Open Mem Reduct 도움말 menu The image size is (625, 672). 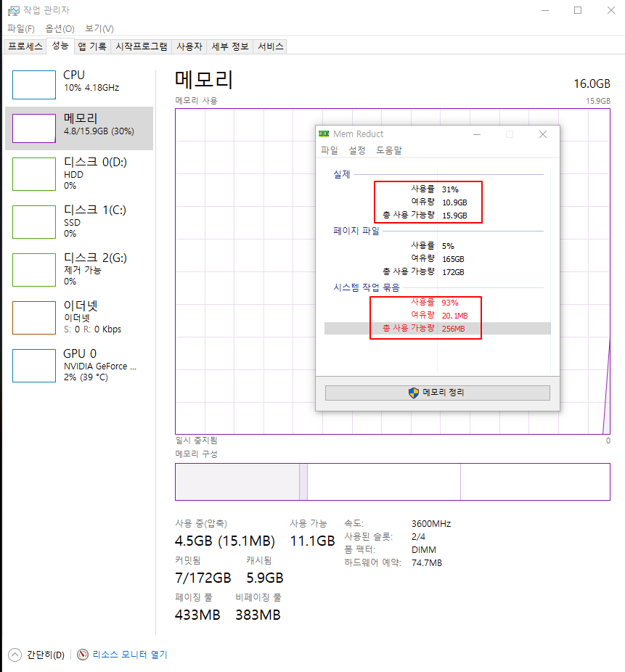389,150
